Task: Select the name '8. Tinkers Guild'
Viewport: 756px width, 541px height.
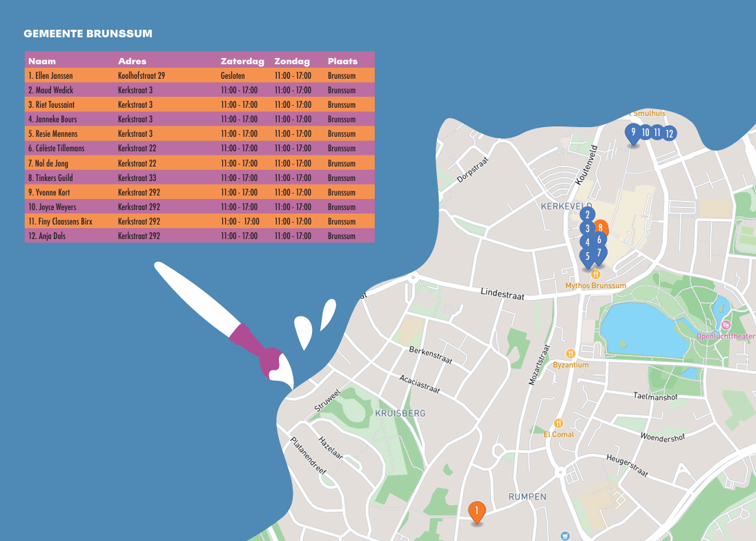Action: [x=50, y=178]
